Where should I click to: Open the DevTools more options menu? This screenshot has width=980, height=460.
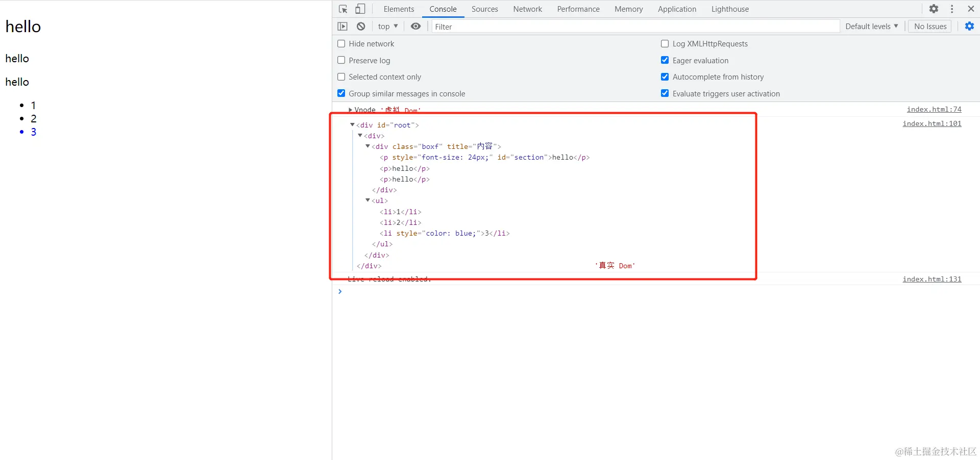point(952,9)
